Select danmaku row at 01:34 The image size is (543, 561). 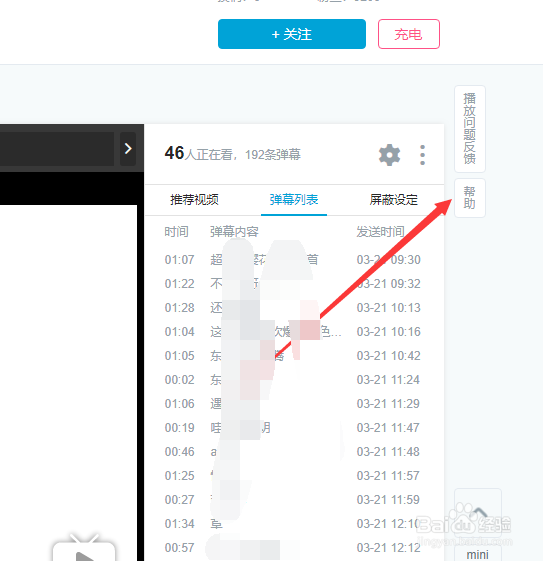pos(294,524)
